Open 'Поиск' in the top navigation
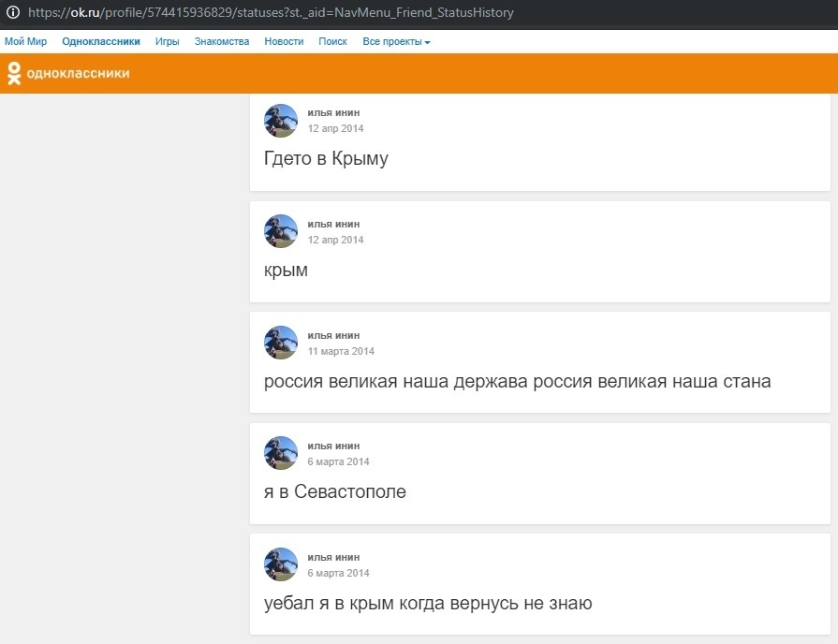 332,42
